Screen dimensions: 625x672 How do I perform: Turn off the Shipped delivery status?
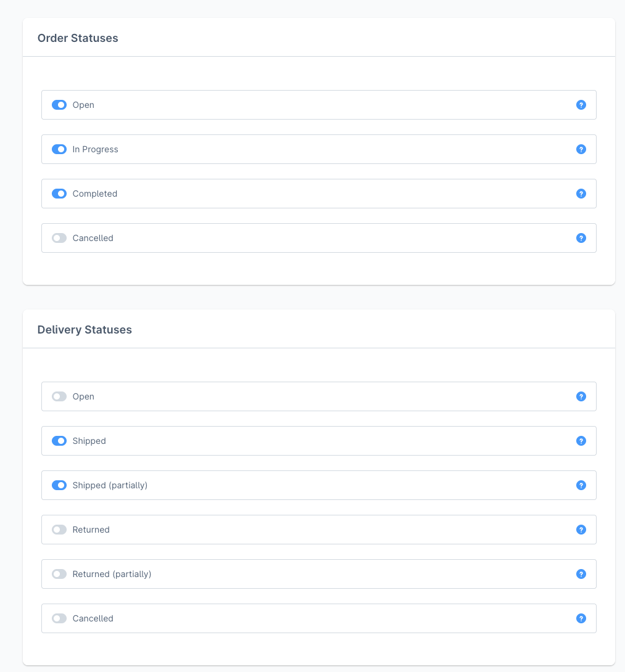point(59,441)
